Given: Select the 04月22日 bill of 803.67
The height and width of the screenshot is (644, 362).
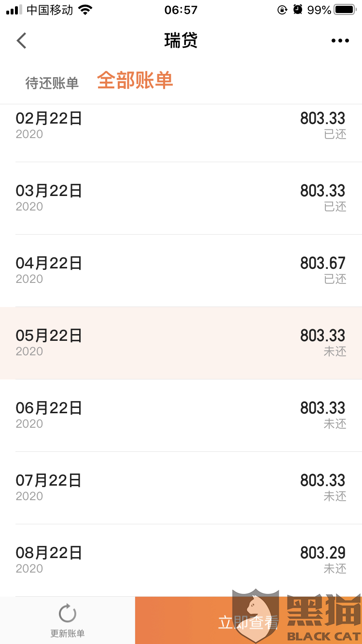Looking at the screenshot, I should click(181, 270).
